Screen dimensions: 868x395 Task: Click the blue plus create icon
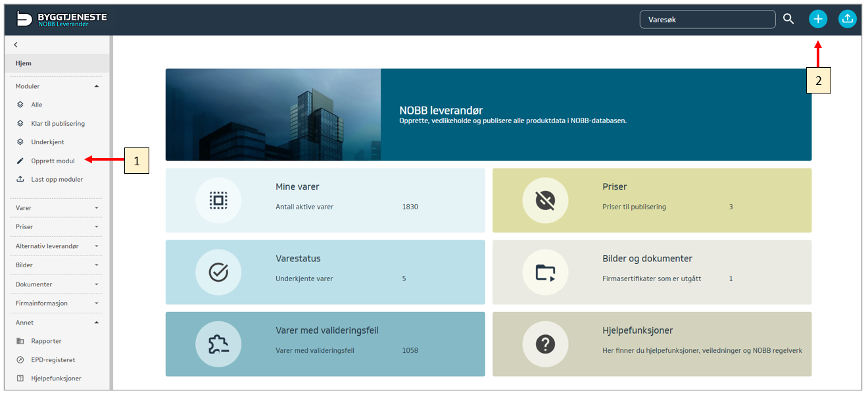pyautogui.click(x=817, y=19)
